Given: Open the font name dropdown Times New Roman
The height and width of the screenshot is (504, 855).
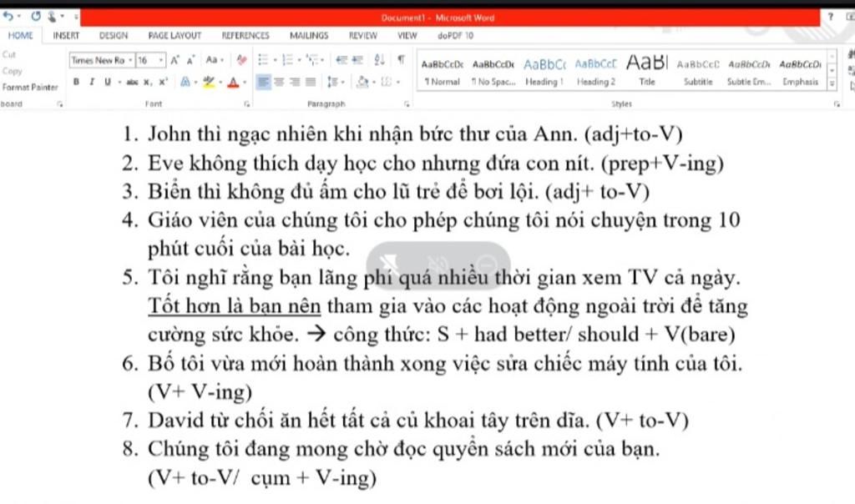Looking at the screenshot, I should [131, 60].
